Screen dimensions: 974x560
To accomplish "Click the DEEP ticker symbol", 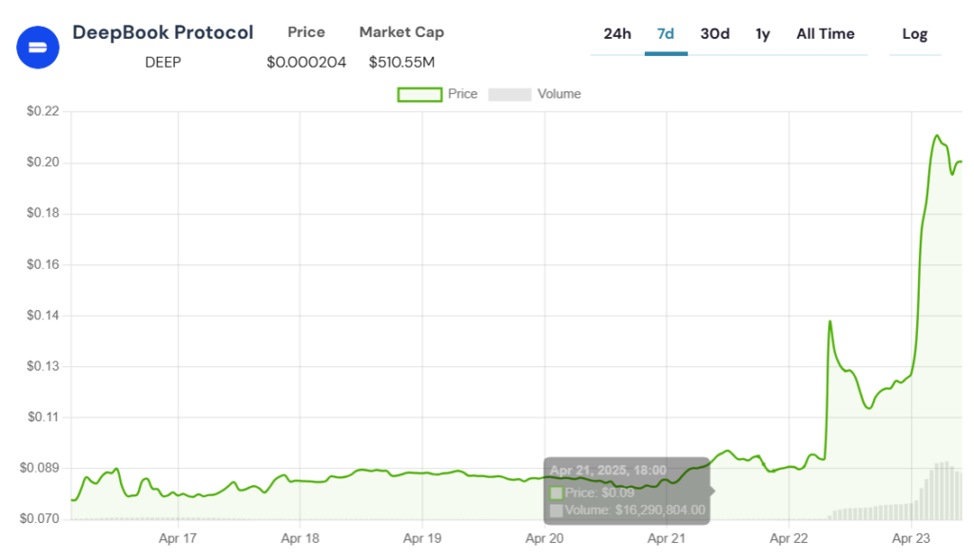I will pos(163,62).
